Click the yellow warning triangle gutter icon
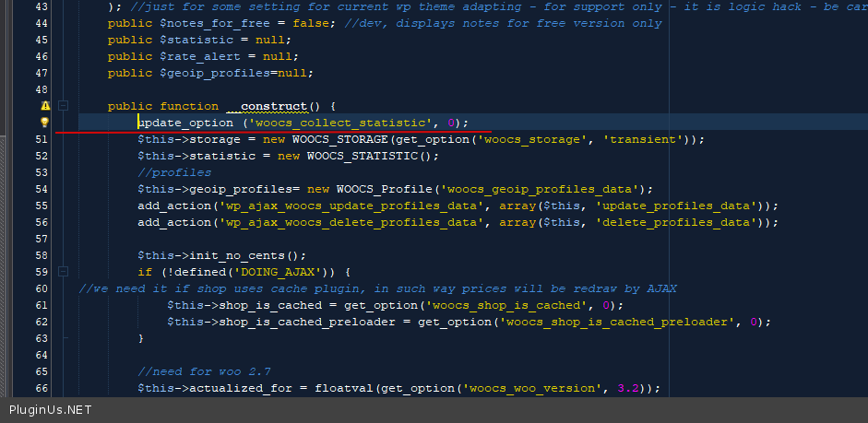Image resolution: width=868 pixels, height=423 pixels. (45, 106)
